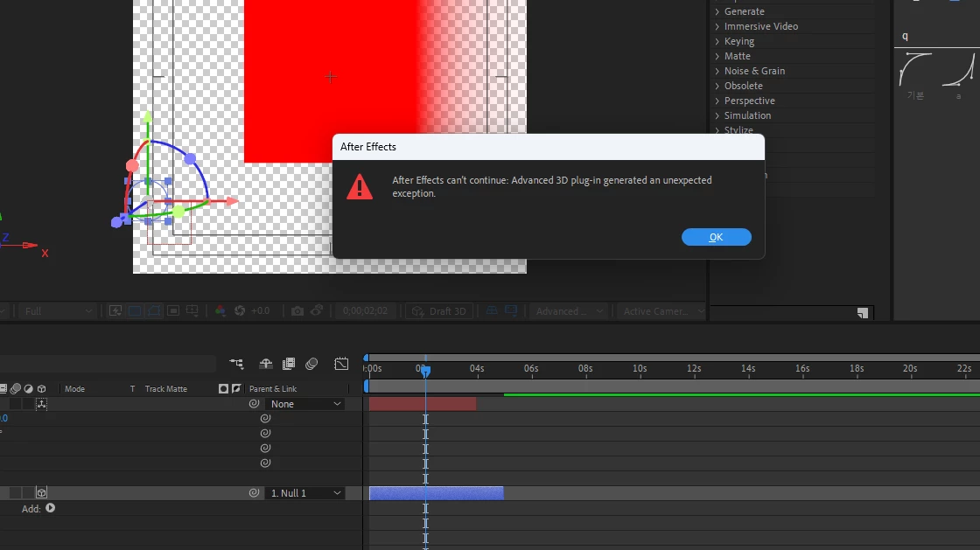Click the 0;00;02;02 timecode display

tap(365, 311)
